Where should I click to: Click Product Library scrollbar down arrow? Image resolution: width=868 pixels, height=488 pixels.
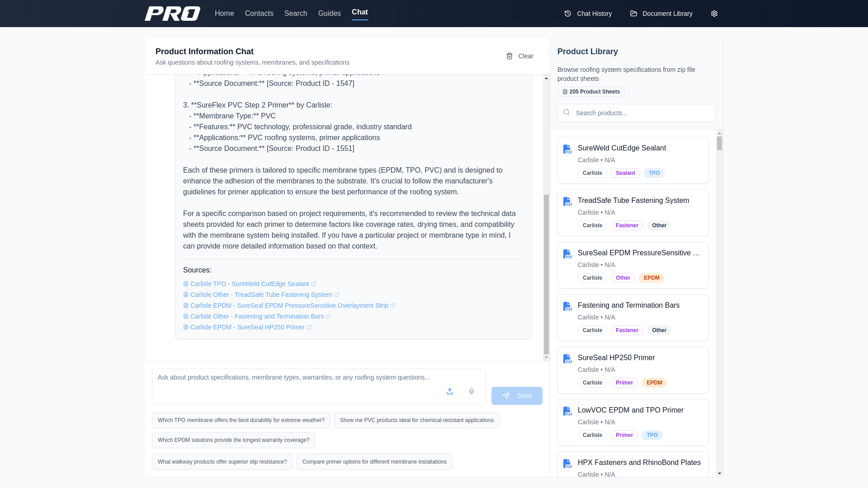[x=719, y=474]
